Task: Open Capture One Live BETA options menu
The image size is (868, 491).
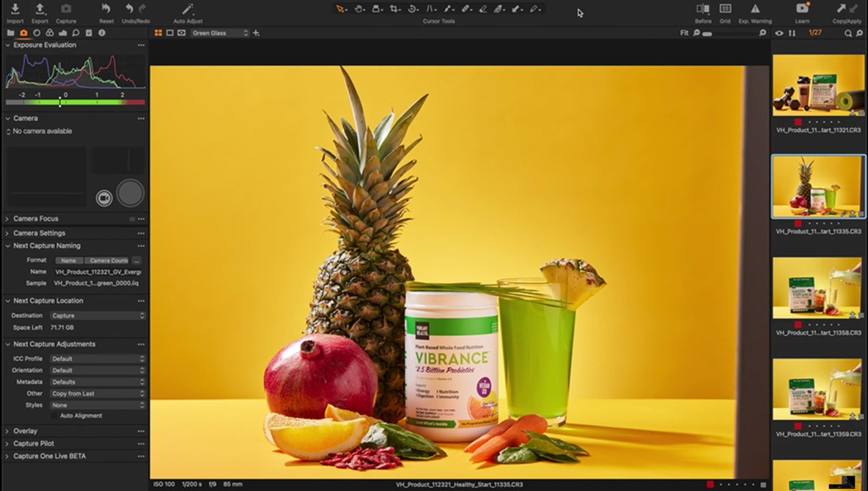Action: 141,456
